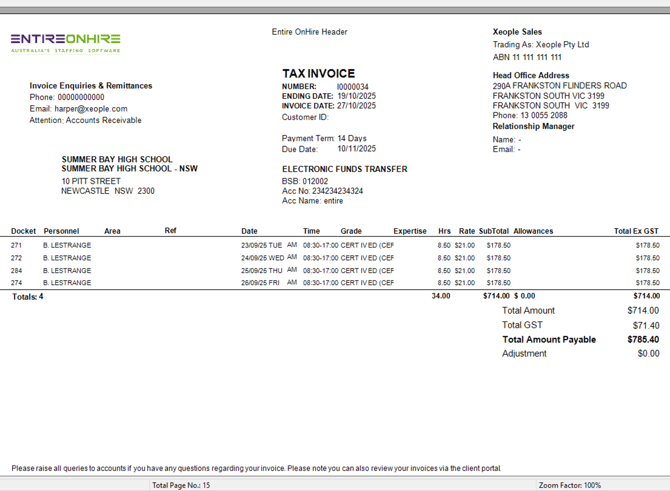Click the BSB: 012002 line
Viewport: 670px width, 491px height.
[305, 181]
